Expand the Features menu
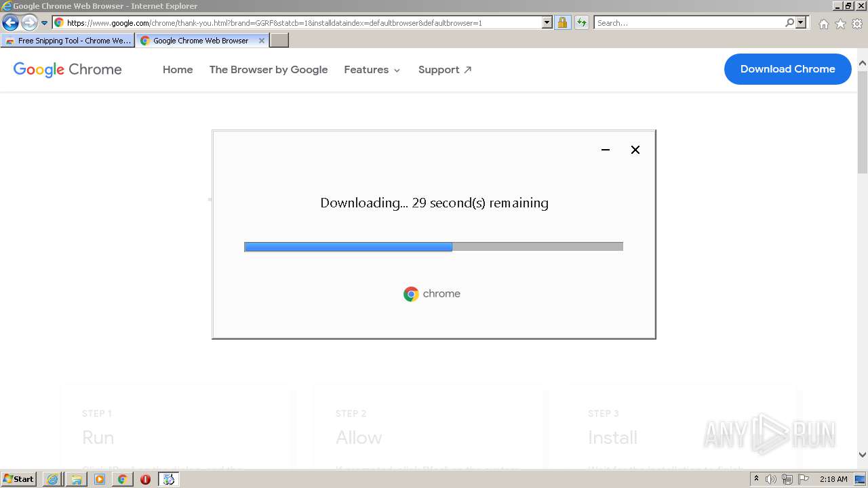This screenshot has height=488, width=868. point(372,69)
